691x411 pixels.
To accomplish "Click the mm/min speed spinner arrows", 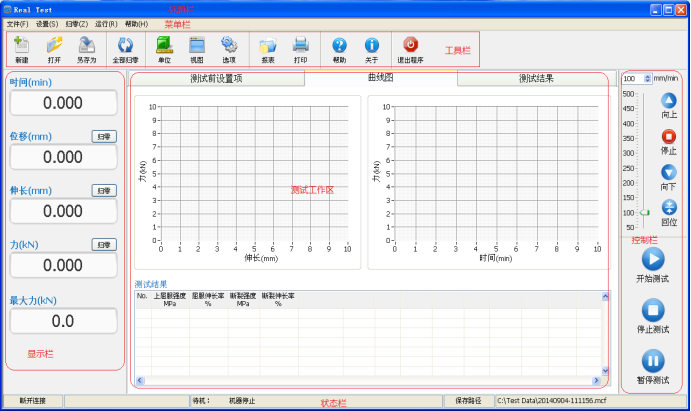I will (648, 78).
